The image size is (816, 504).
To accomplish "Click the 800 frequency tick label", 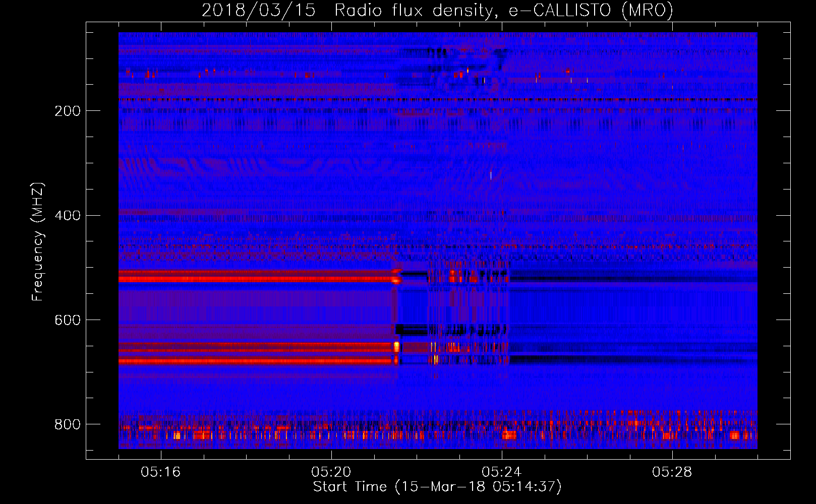I will pos(68,424).
